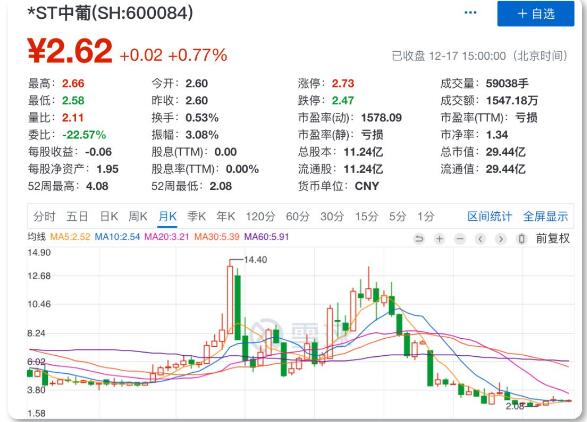This screenshot has height=422, width=587.
Task: Click the percent change +0.77%
Action: click(x=198, y=55)
